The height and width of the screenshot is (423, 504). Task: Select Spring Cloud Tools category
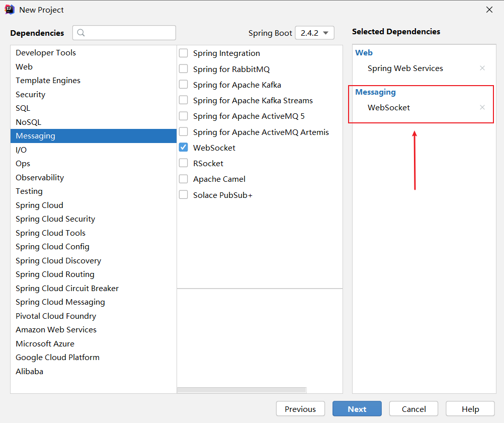93,233
